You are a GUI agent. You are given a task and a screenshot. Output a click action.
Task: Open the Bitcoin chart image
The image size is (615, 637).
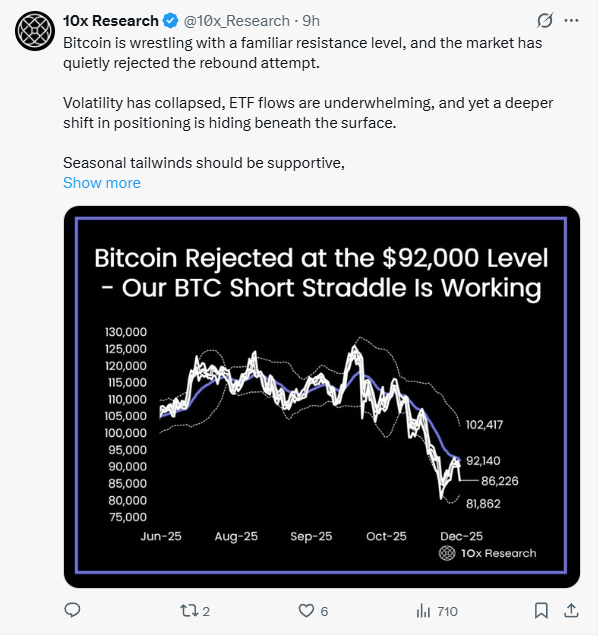click(321, 397)
